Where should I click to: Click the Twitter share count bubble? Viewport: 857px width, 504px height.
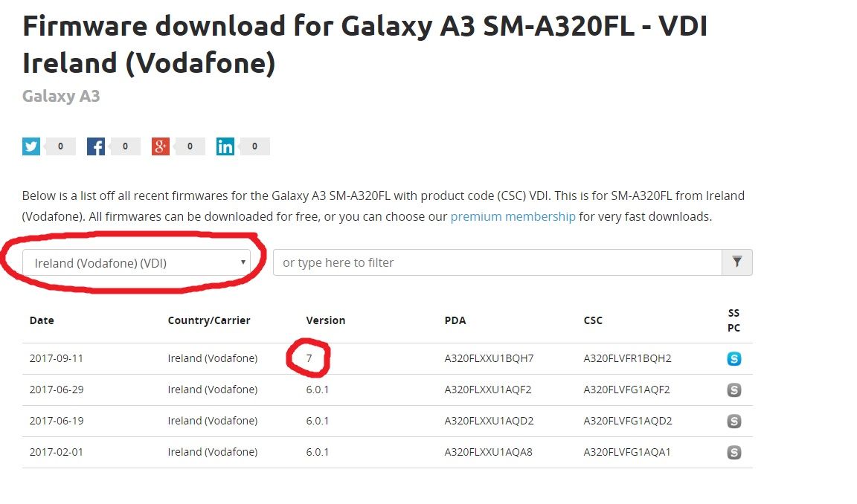coord(60,146)
